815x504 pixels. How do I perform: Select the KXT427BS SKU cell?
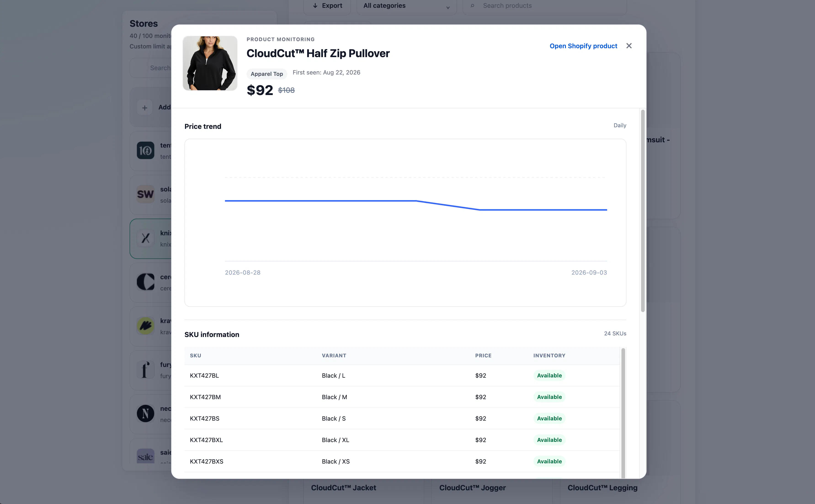(204, 418)
